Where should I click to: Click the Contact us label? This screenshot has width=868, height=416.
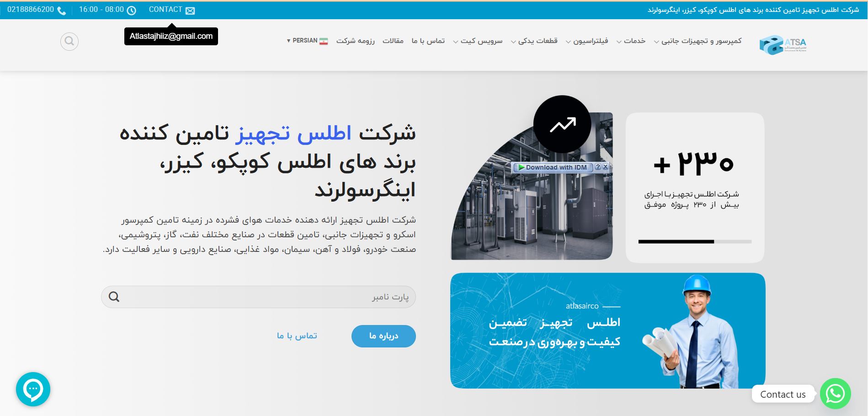(783, 395)
